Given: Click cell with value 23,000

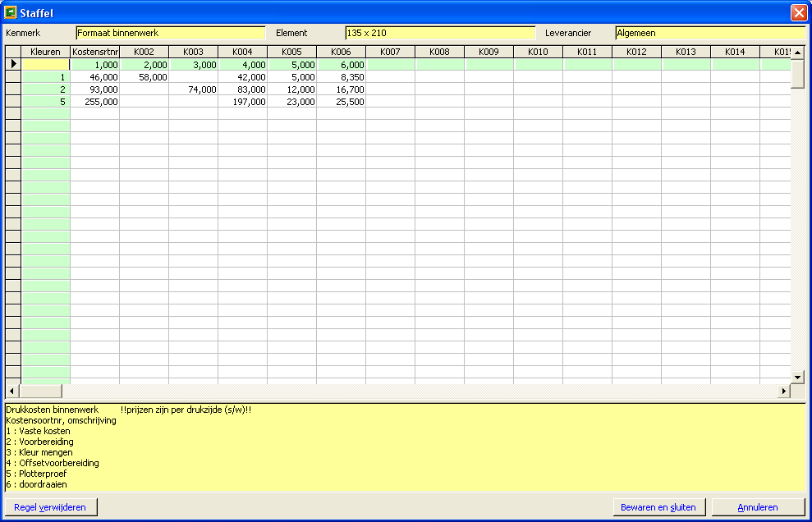Looking at the screenshot, I should pyautogui.click(x=292, y=102).
